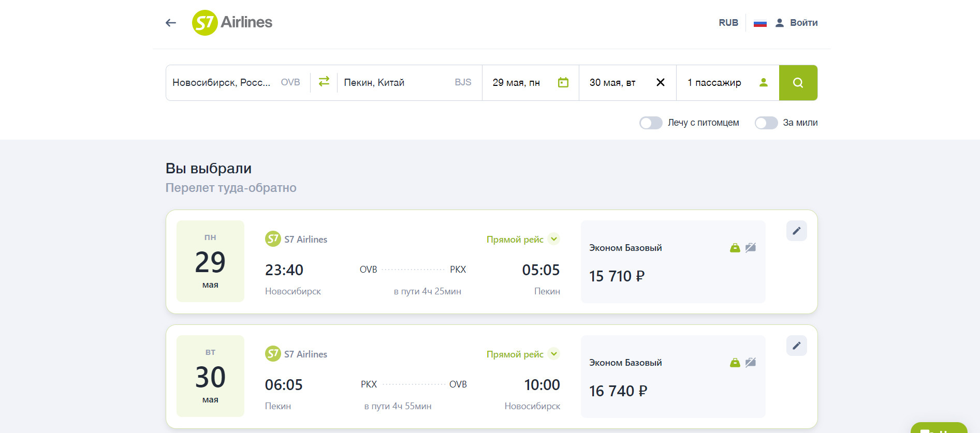
Task: Edit the 29 мая outbound flight
Action: pyautogui.click(x=796, y=231)
